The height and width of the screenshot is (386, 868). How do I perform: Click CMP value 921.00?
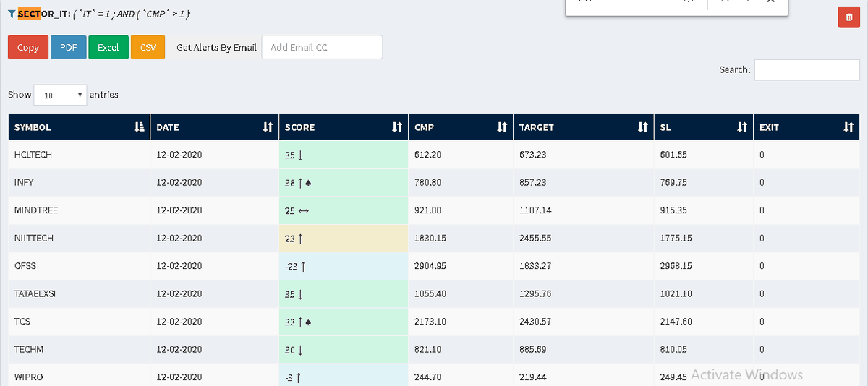(427, 210)
